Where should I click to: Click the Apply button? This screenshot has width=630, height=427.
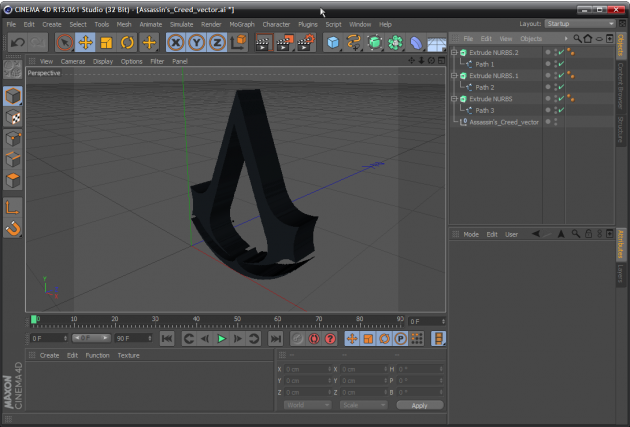(419, 405)
